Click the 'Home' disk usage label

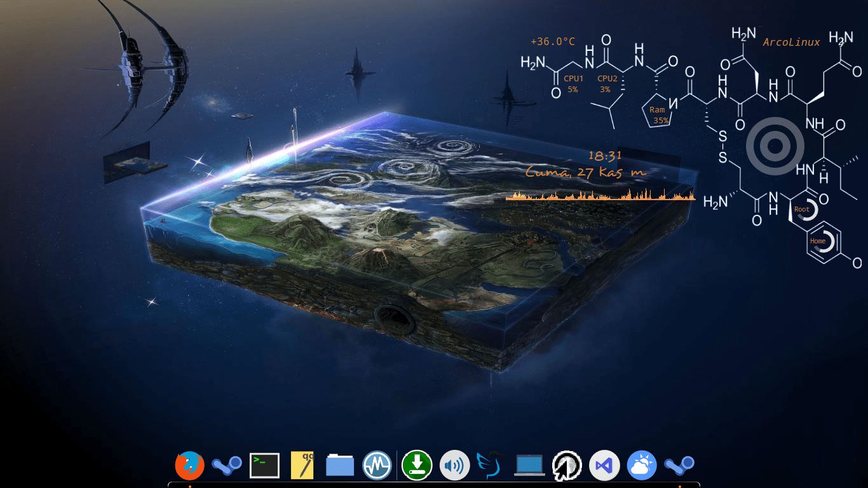point(818,241)
